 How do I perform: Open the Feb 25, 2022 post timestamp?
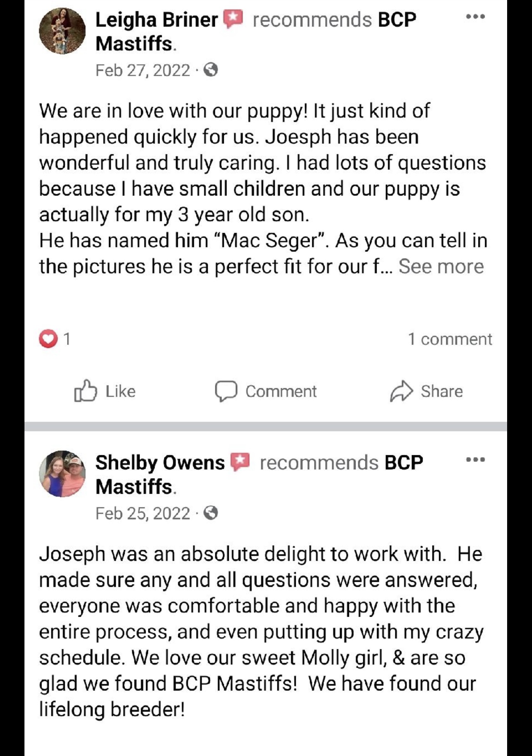point(143,514)
